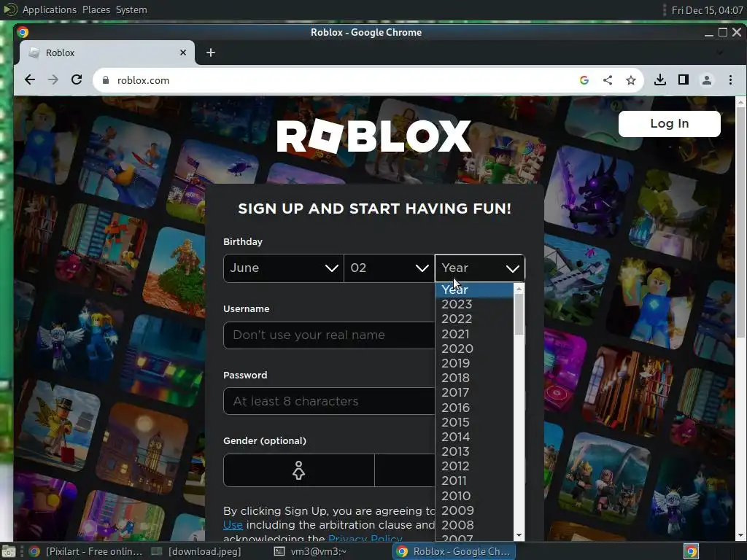Choose 2019 from the year list

coord(474,363)
